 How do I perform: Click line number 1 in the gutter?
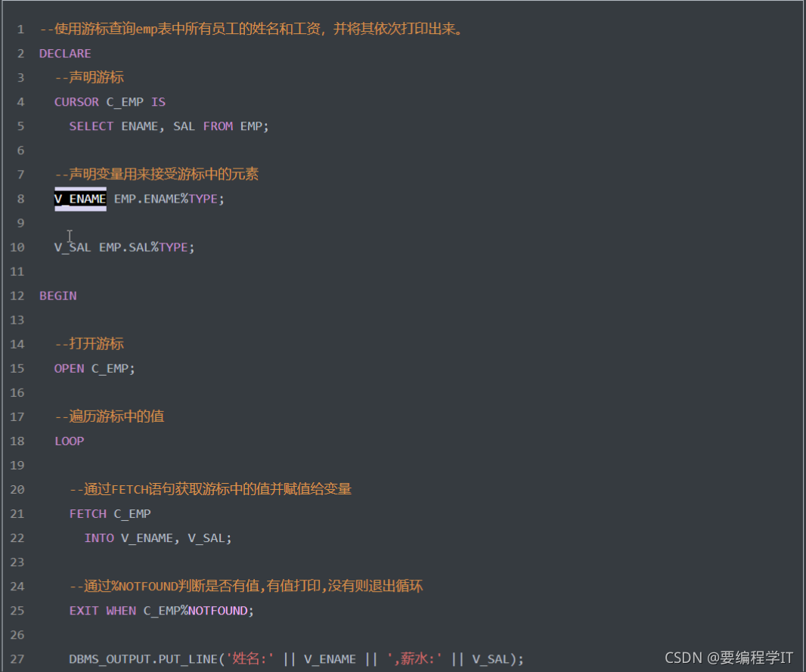tap(20, 29)
